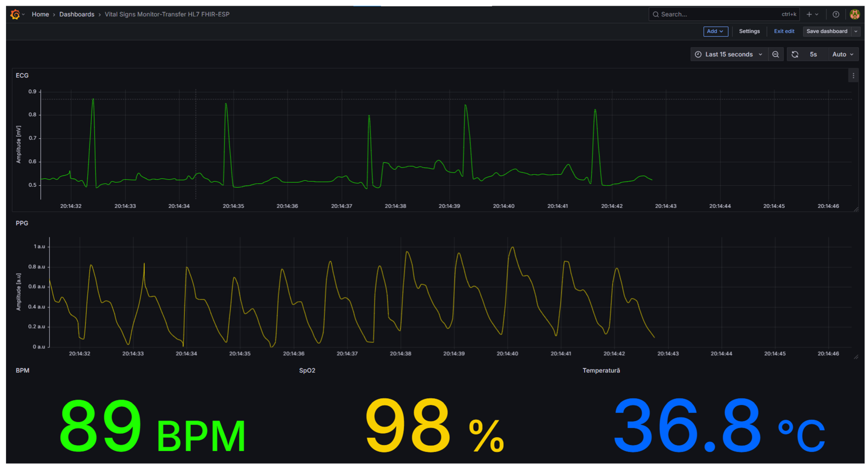Click the Settings button
This screenshot has height=468, width=868.
(x=749, y=31)
